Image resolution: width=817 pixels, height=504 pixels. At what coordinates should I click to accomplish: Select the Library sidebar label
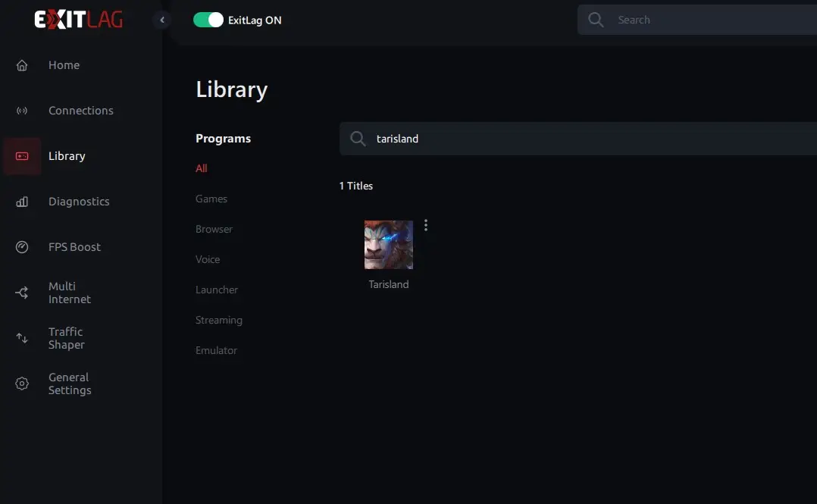tap(67, 156)
